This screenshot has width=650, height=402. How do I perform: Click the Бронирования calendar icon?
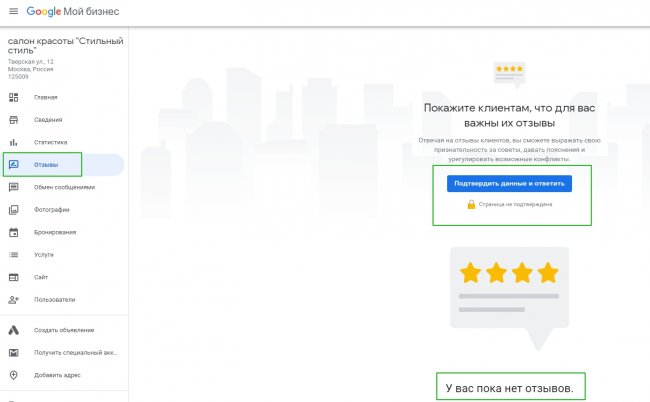pyautogui.click(x=14, y=232)
